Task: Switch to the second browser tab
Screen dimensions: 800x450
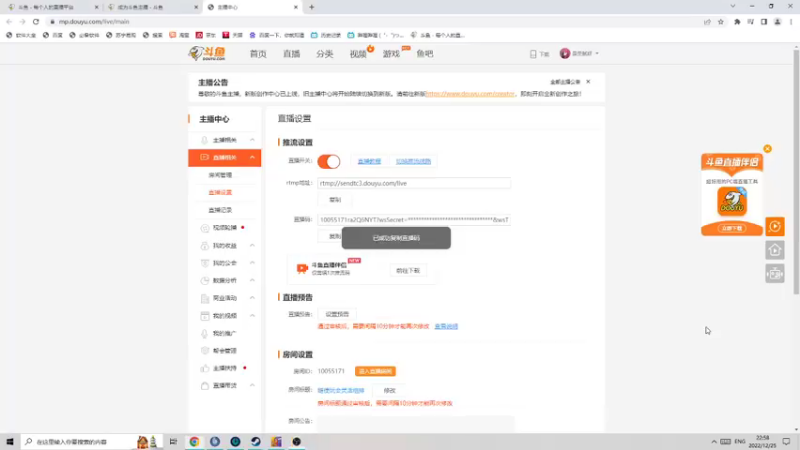Action: tap(151, 7)
